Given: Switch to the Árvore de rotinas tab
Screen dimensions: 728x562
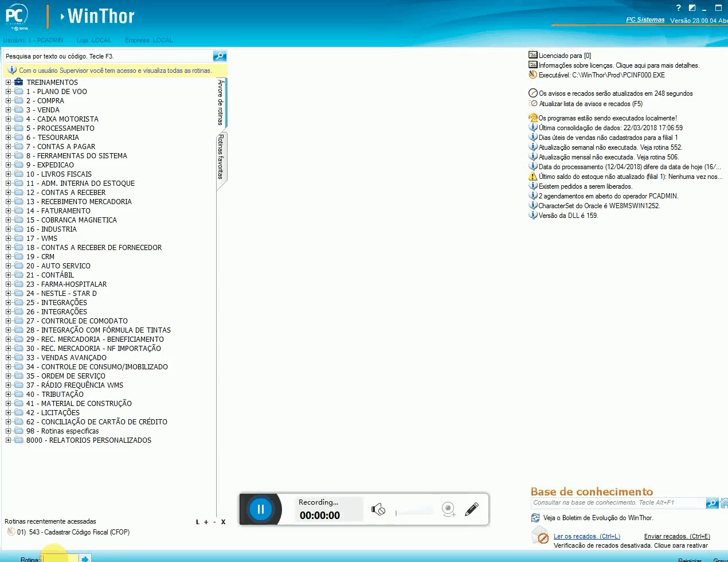Looking at the screenshot, I should pos(221,102).
